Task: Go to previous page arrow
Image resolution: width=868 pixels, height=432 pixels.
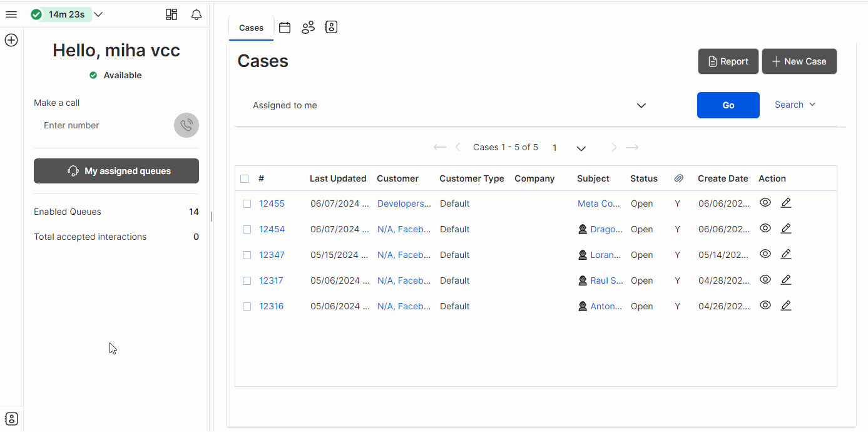Action: tap(458, 148)
